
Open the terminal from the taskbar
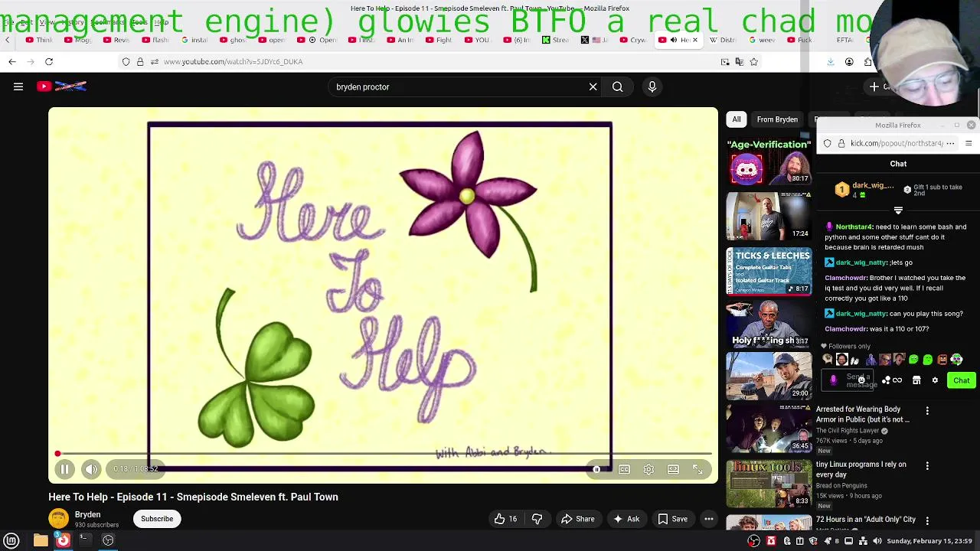pos(85,541)
